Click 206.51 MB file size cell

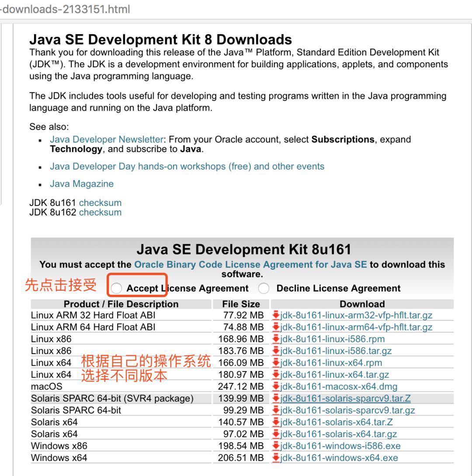click(x=241, y=458)
